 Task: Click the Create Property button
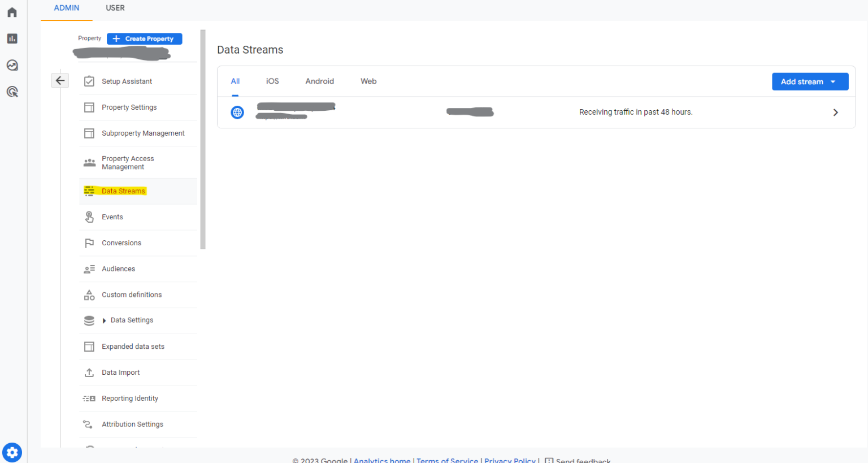pos(144,38)
